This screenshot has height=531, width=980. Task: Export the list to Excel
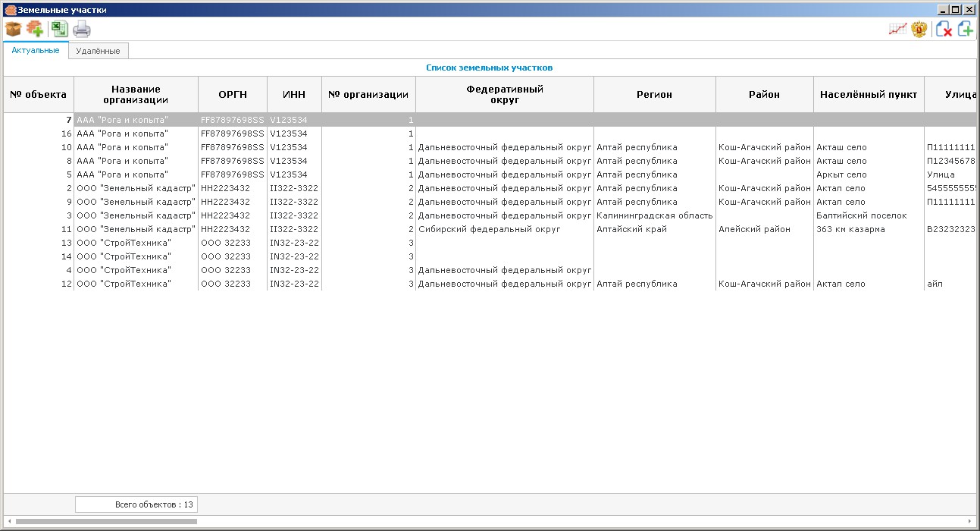click(59, 30)
